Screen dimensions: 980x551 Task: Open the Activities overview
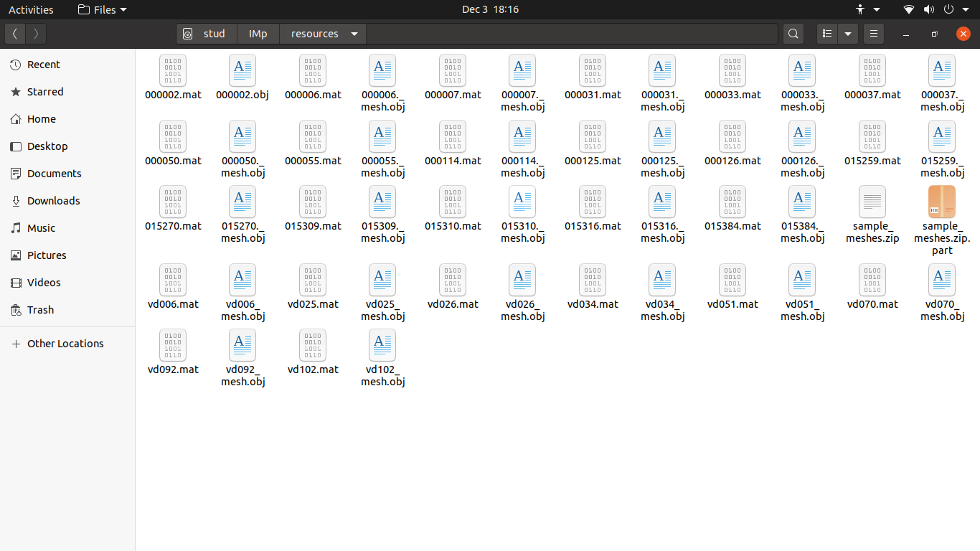31,9
